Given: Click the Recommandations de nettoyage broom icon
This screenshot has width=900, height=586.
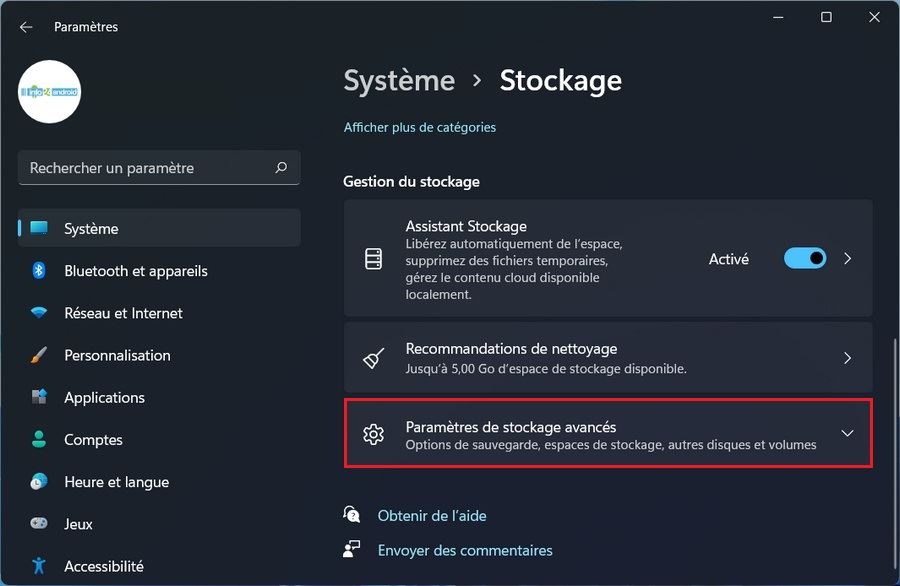Looking at the screenshot, I should pos(374,358).
